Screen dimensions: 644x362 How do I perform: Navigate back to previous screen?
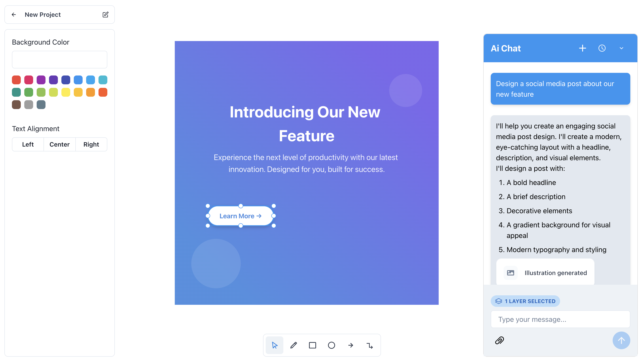(x=13, y=15)
